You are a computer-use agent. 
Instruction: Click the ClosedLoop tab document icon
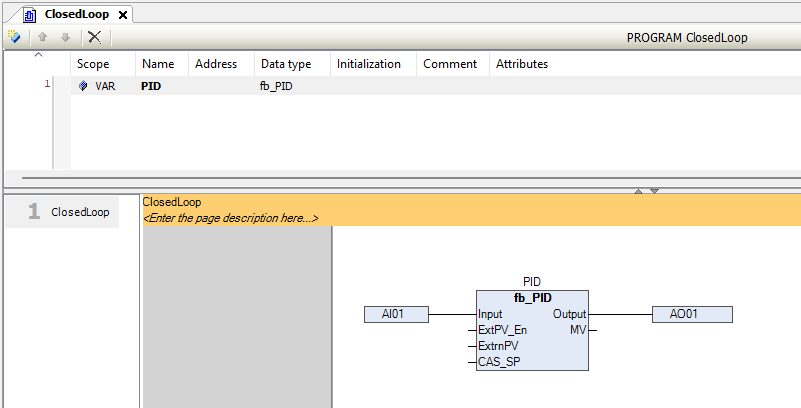click(x=30, y=15)
